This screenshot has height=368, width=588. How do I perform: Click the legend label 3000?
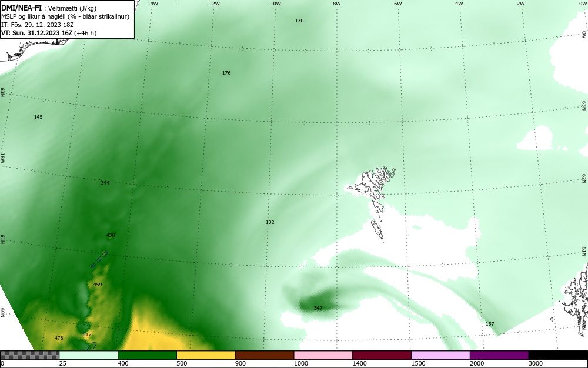[x=536, y=363]
